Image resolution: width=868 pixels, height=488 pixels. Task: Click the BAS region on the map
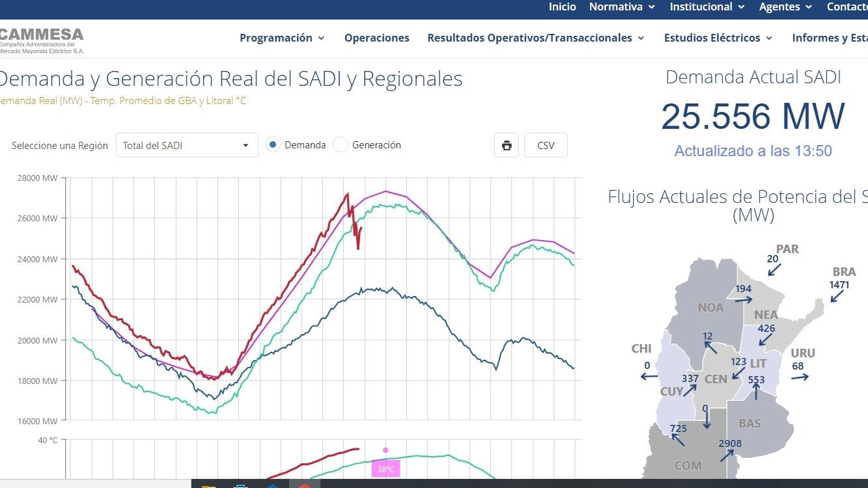point(749,424)
